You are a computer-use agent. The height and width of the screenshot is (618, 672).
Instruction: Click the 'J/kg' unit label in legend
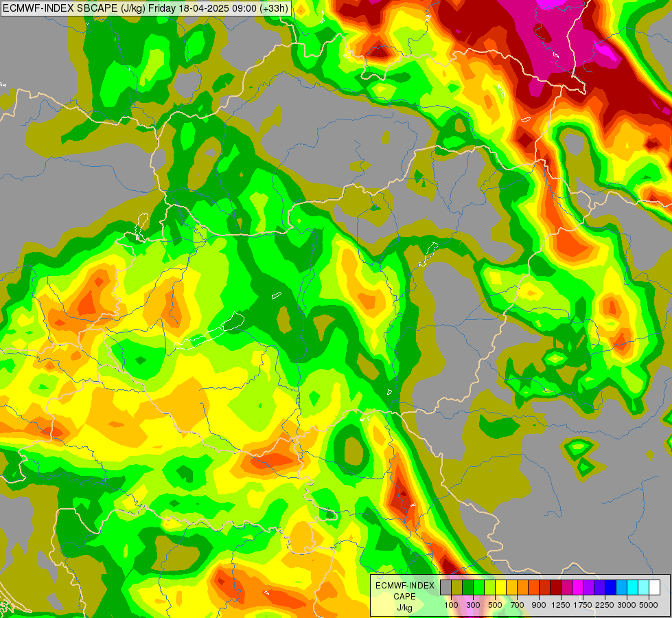pos(404,608)
